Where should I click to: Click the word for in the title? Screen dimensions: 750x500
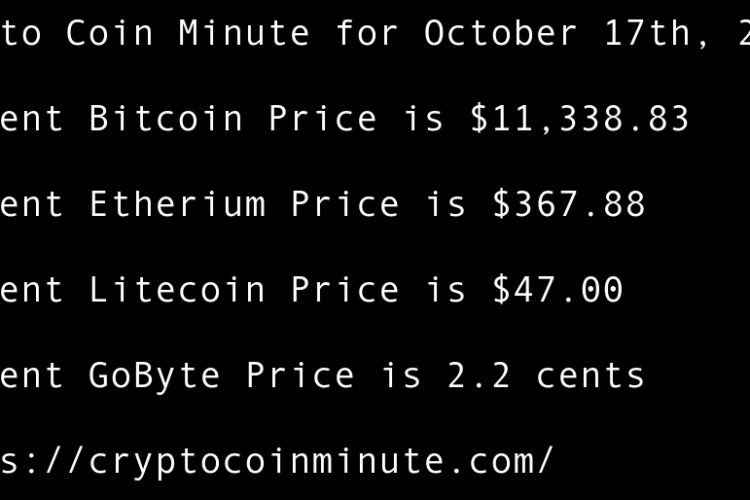[x=368, y=33]
